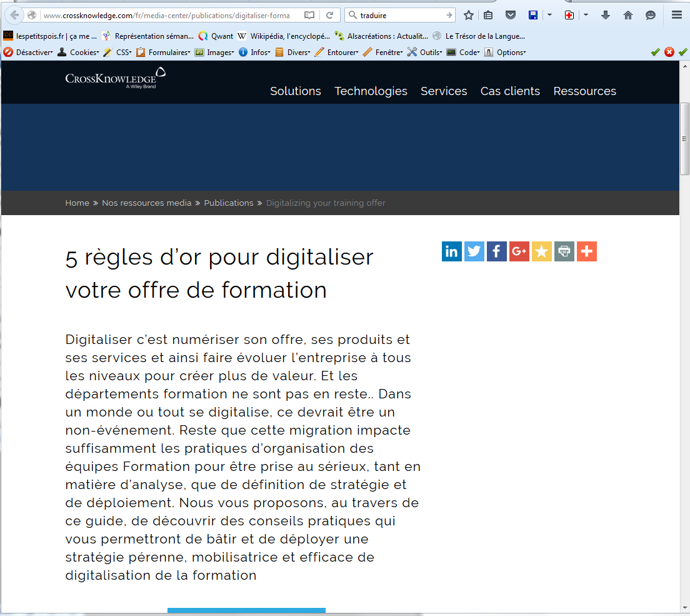Share via the Google+ icon
This screenshot has width=690, height=616.
coord(519,251)
